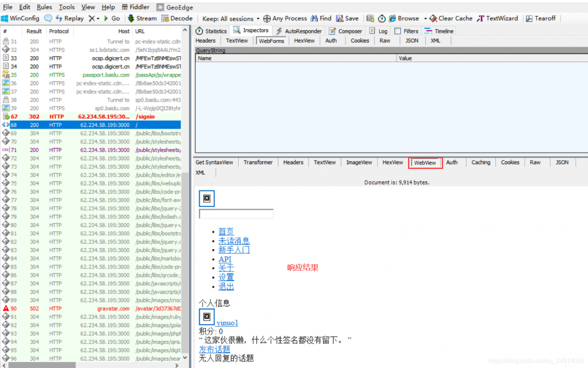
Task: Click the camera screenshot icon
Action: pyautogui.click(x=370, y=18)
